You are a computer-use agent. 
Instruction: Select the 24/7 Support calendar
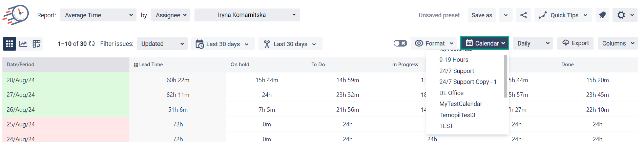pyautogui.click(x=456, y=71)
